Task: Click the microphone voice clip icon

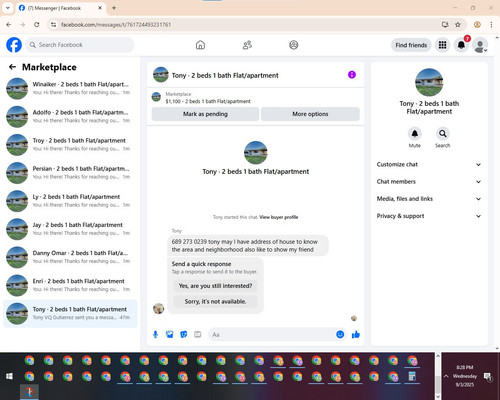Action: point(155,334)
